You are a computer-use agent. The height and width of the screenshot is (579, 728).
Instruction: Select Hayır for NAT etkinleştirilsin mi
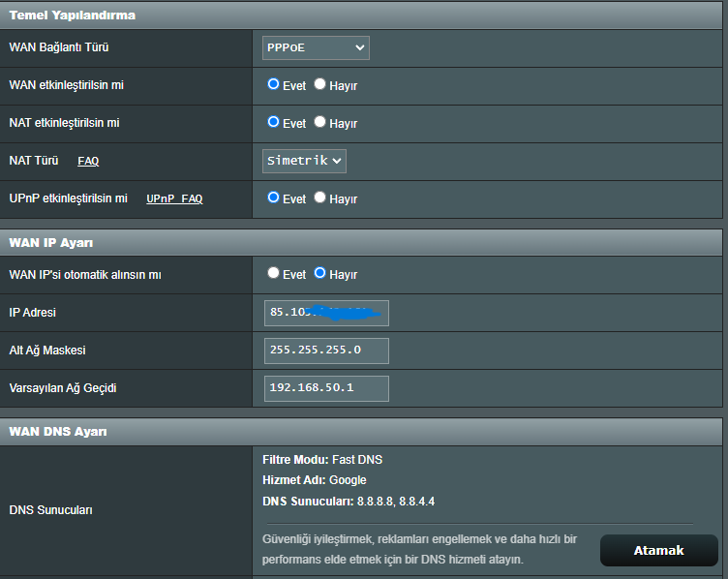(319, 122)
